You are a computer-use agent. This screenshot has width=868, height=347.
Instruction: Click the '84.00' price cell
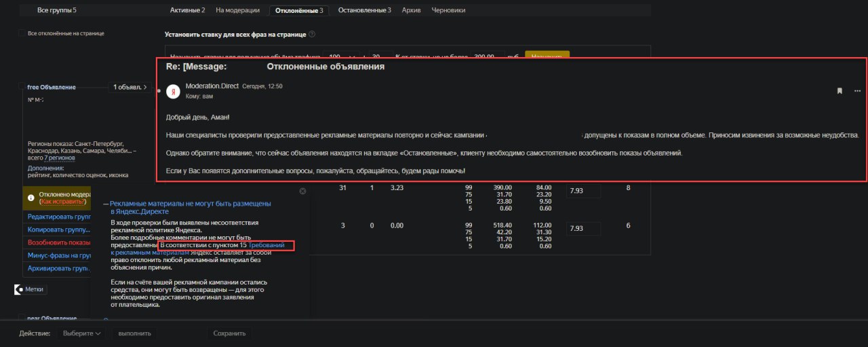coord(543,187)
